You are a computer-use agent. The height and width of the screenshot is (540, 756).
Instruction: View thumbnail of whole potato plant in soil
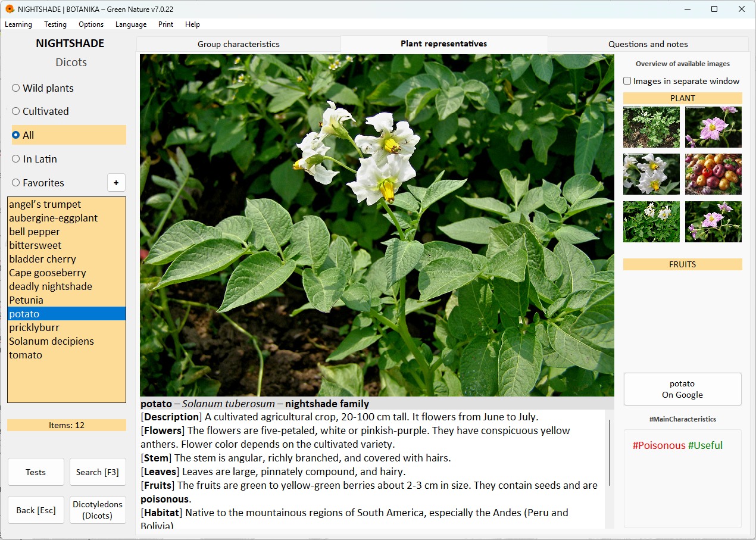651,127
